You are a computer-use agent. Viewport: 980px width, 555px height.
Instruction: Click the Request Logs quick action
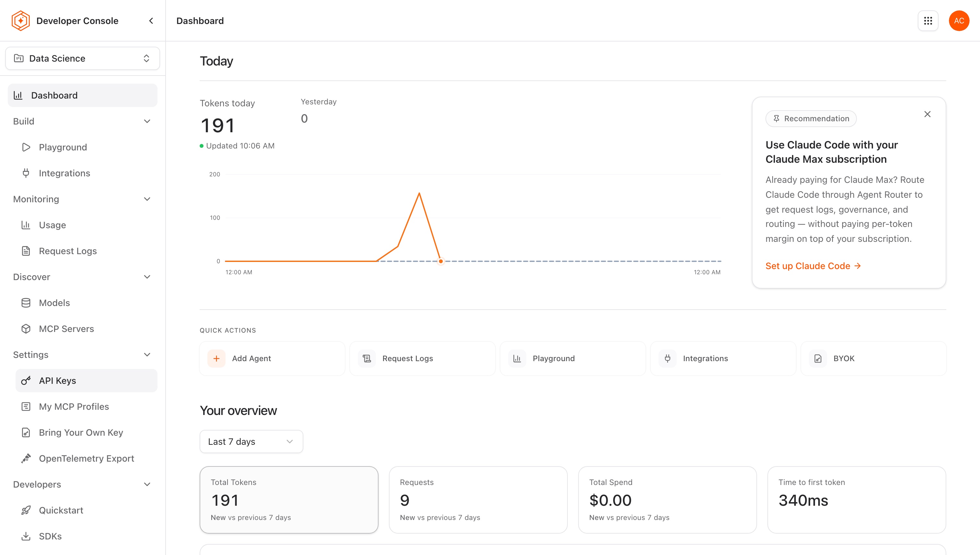pyautogui.click(x=423, y=358)
